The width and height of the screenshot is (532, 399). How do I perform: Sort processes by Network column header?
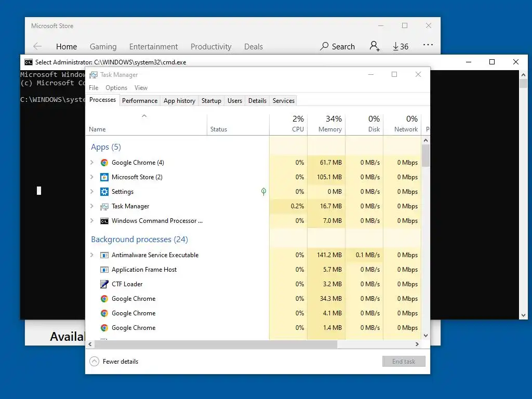click(403, 124)
